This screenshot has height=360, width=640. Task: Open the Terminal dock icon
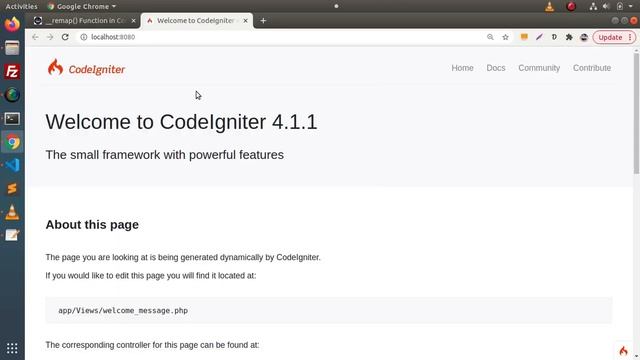tap(12, 119)
